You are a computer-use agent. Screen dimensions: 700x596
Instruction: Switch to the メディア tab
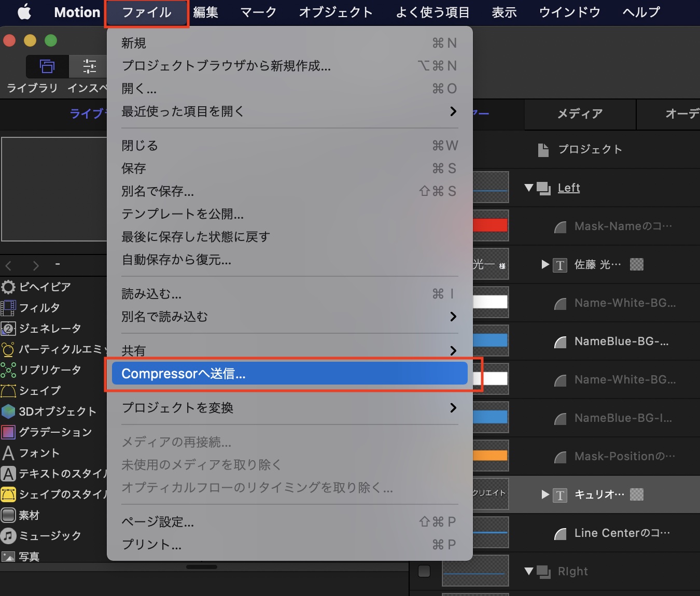(580, 113)
